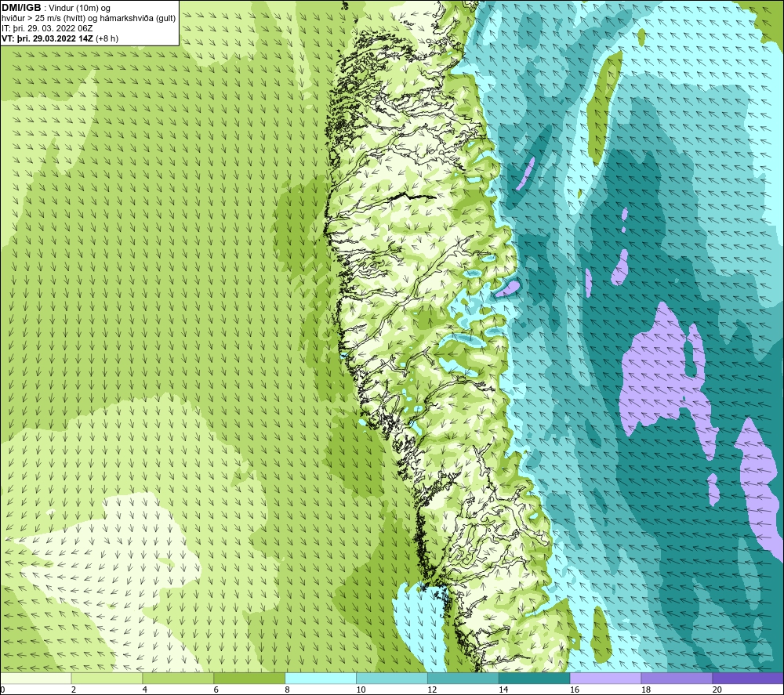784x695 pixels.
Task: Click the 18–20 m/s legend color swatch
Action: tap(677, 679)
